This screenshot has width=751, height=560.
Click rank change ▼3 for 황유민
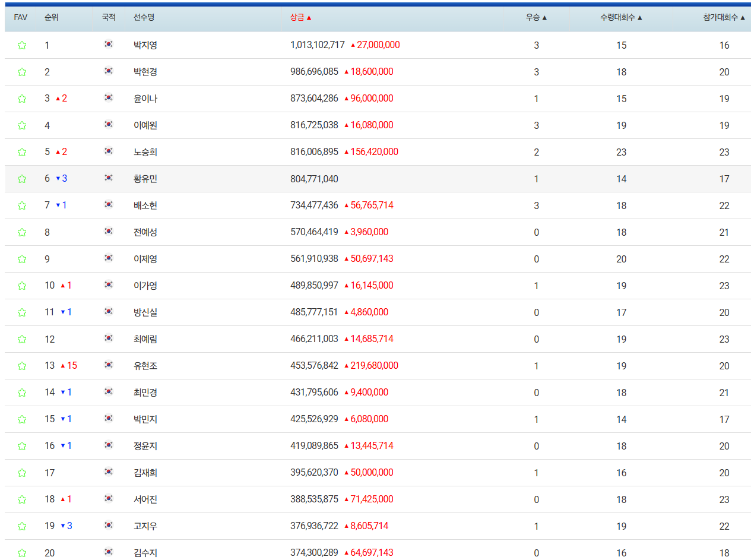pos(61,179)
